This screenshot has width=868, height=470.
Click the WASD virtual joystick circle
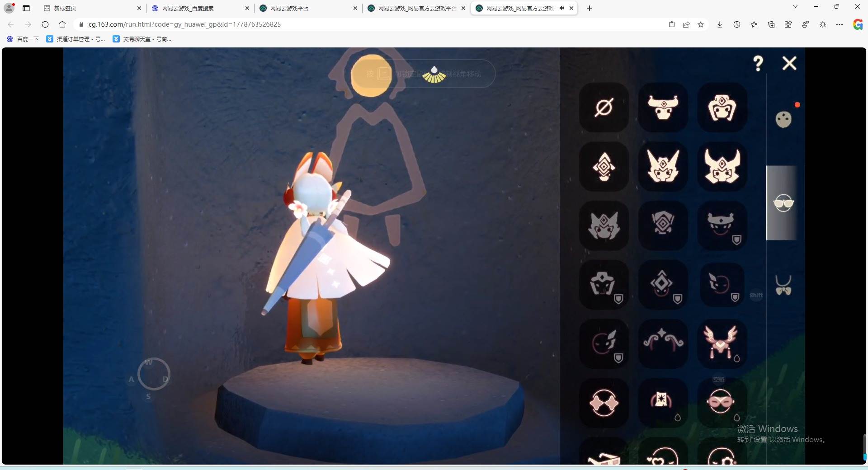pyautogui.click(x=154, y=374)
